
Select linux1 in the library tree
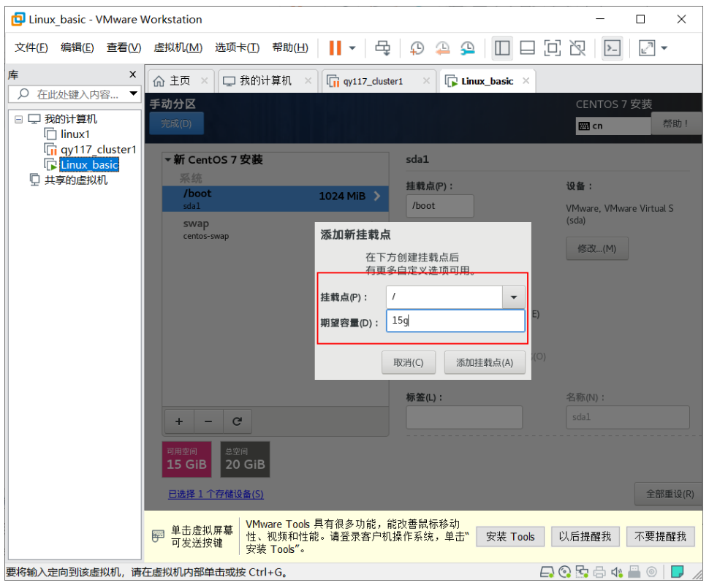click(67, 134)
